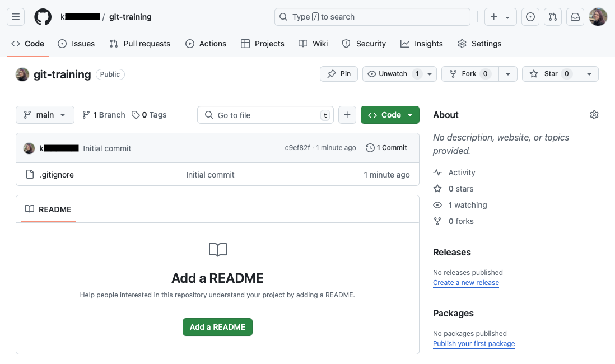Image resolution: width=615 pixels, height=364 pixels.
Task: Open the sidebar navigation hamburger icon
Action: [x=15, y=16]
